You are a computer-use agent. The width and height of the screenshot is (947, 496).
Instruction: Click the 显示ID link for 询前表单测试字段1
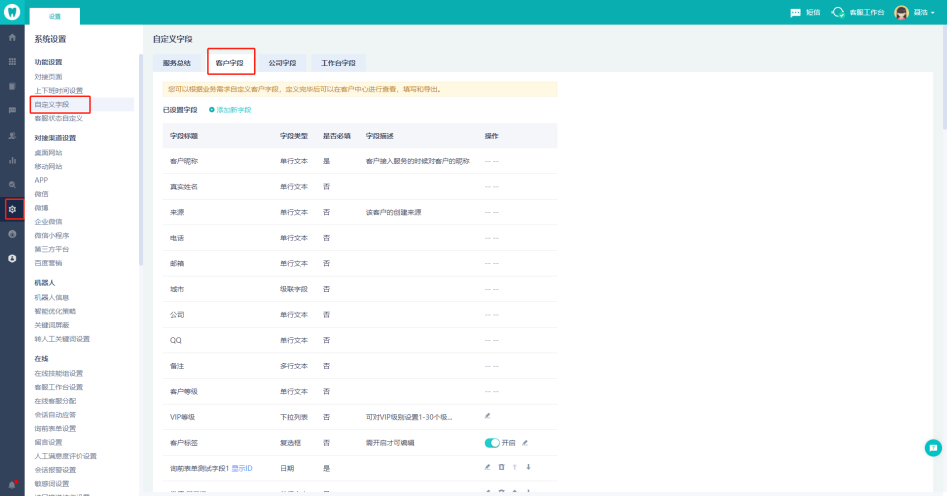pos(242,468)
